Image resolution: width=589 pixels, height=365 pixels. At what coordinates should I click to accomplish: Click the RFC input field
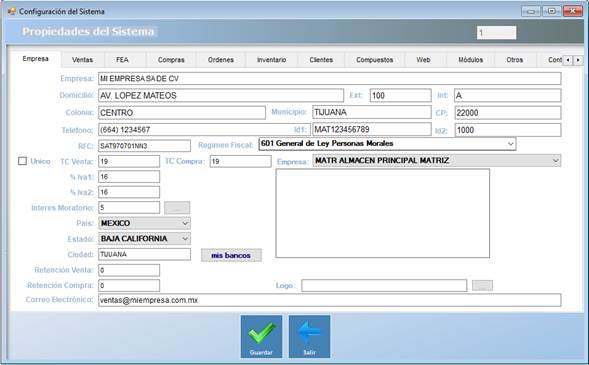(144, 146)
